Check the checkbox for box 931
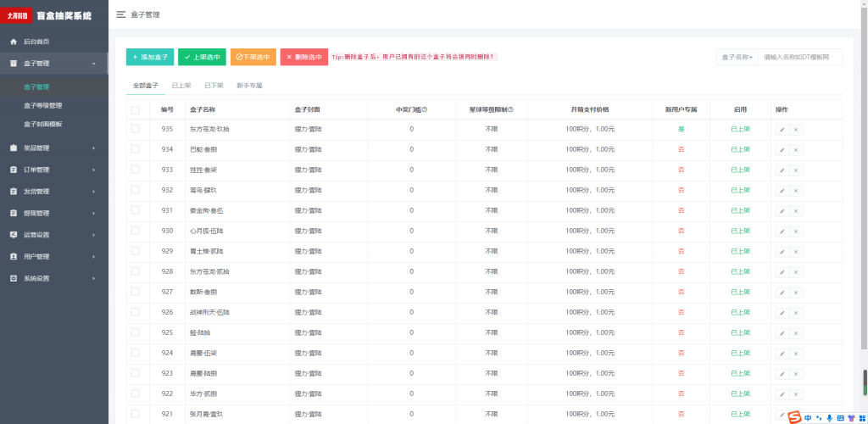Viewport: 868px width, 424px height. pos(135,210)
